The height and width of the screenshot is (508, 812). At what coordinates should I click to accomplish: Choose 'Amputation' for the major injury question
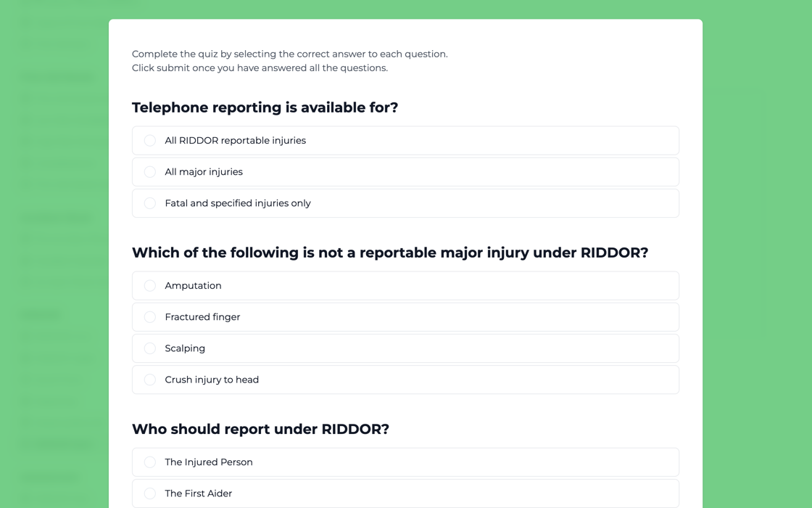pyautogui.click(x=149, y=285)
